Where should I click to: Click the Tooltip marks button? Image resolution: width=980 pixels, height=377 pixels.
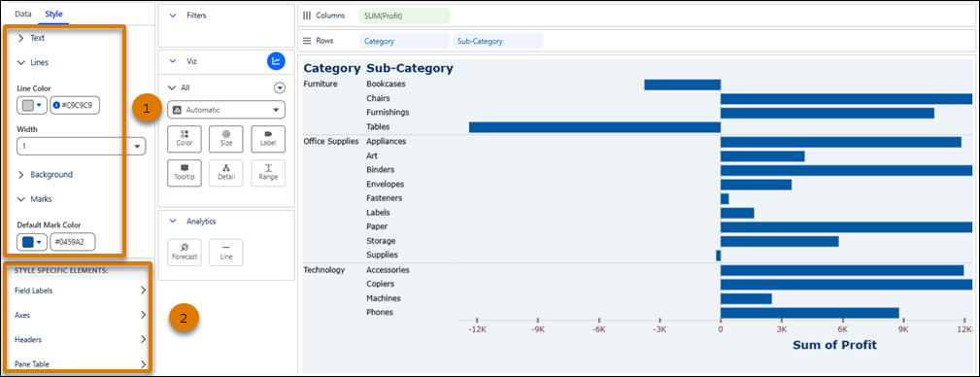click(x=185, y=173)
